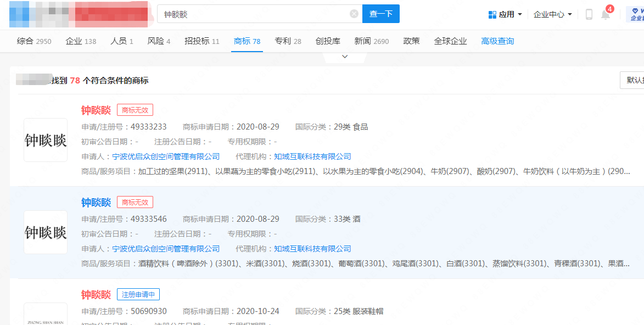Expand the 企业中心 dropdown

click(553, 14)
